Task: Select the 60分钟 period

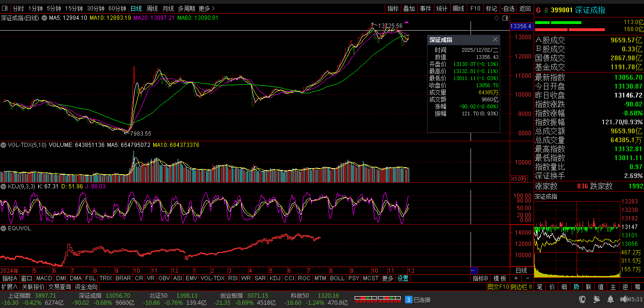Action: tap(117, 8)
